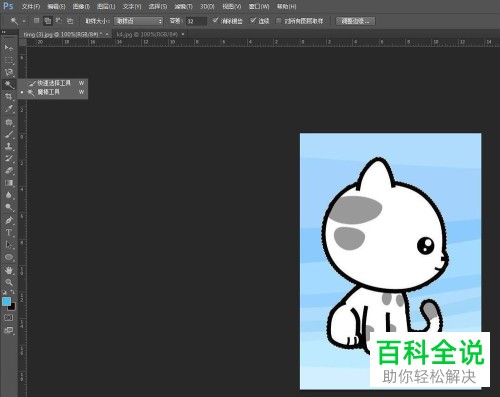Viewport: 500px width, 397px height.
Task: Select the Hand tool
Action: [x=9, y=270]
